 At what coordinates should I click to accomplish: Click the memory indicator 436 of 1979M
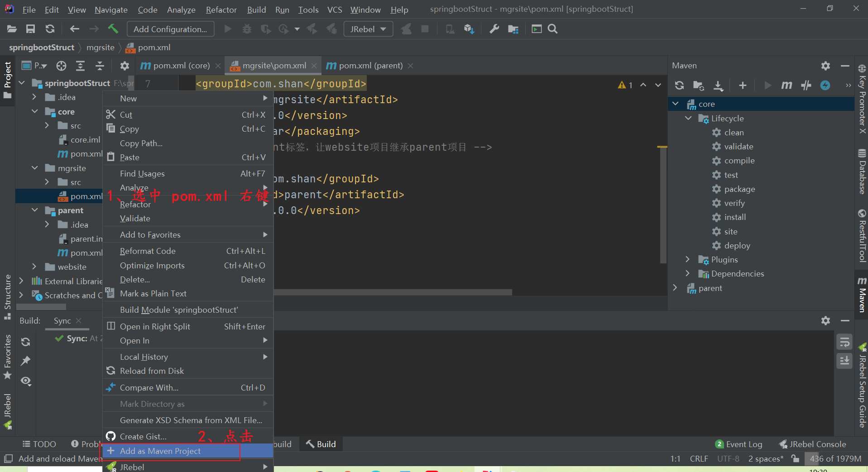tap(835, 459)
